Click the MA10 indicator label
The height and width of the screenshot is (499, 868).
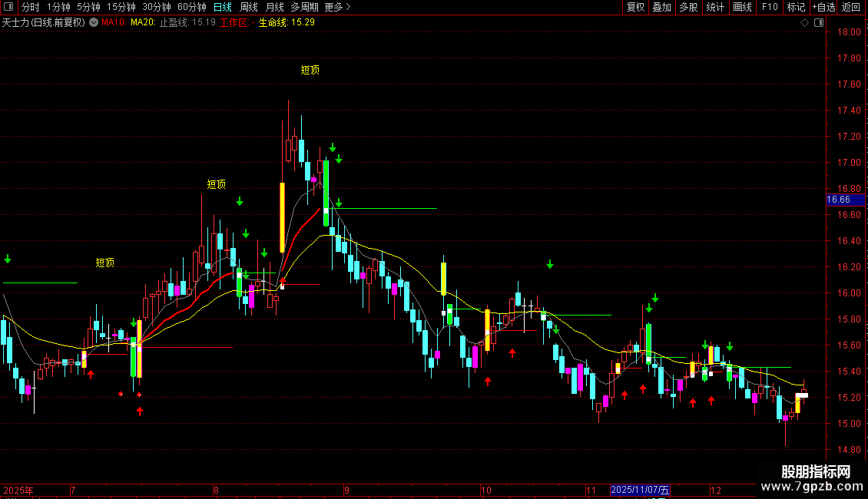click(x=114, y=23)
